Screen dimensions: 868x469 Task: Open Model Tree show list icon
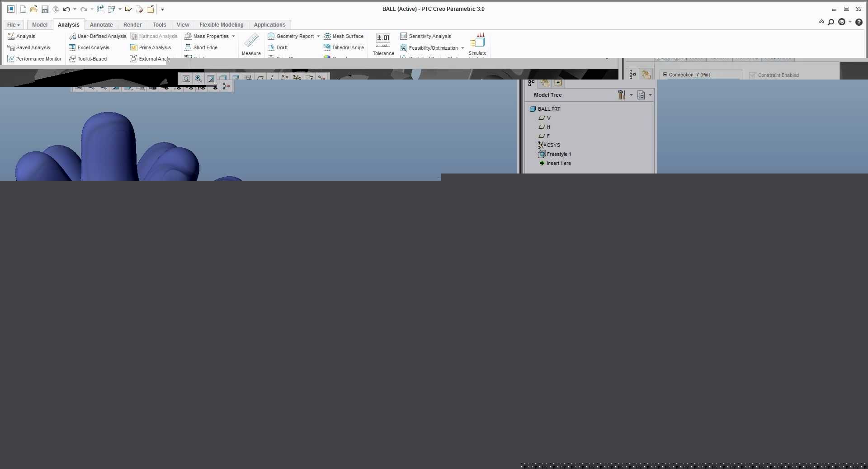coord(641,95)
